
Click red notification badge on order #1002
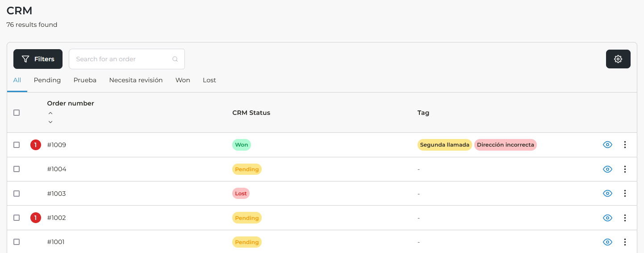tap(36, 218)
